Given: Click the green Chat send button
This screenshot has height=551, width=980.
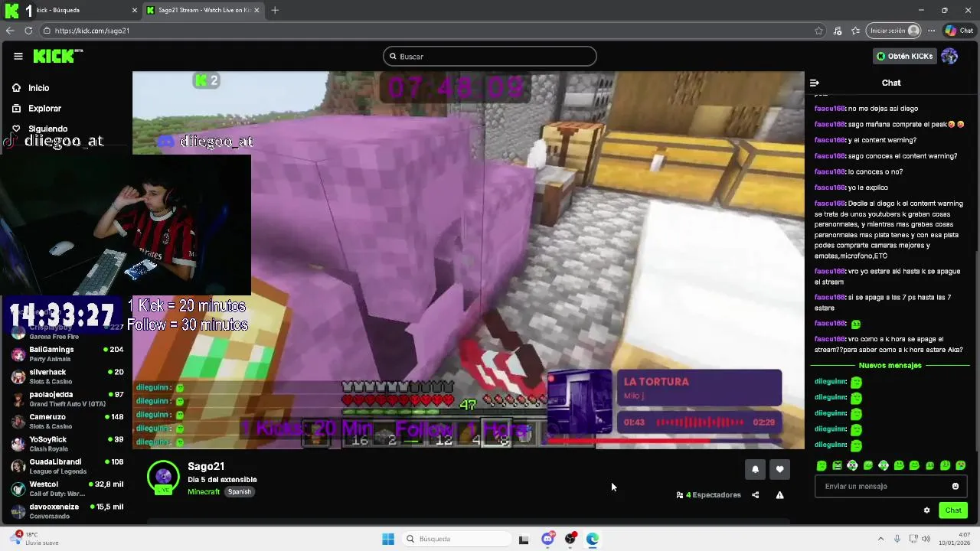Looking at the screenshot, I should 953,510.
